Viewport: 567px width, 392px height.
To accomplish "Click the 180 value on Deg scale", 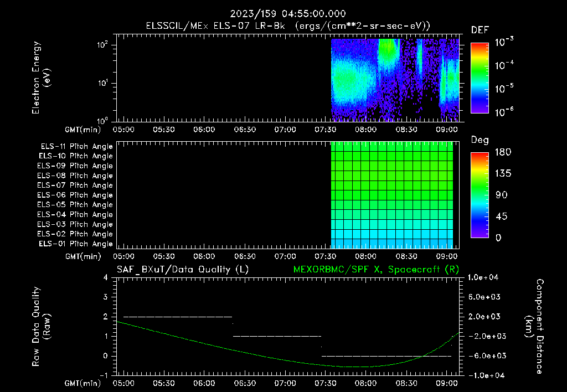I will click(503, 152).
